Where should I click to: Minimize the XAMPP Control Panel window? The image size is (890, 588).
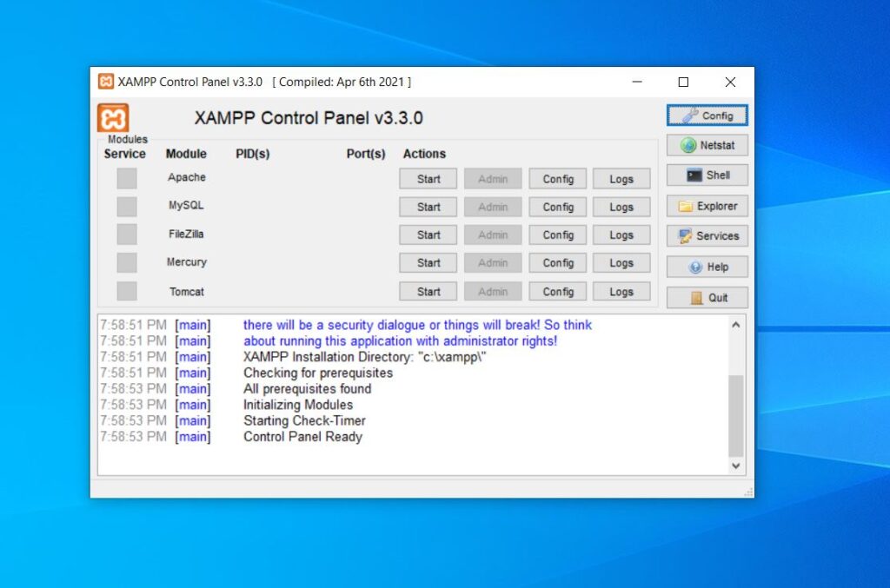point(637,82)
